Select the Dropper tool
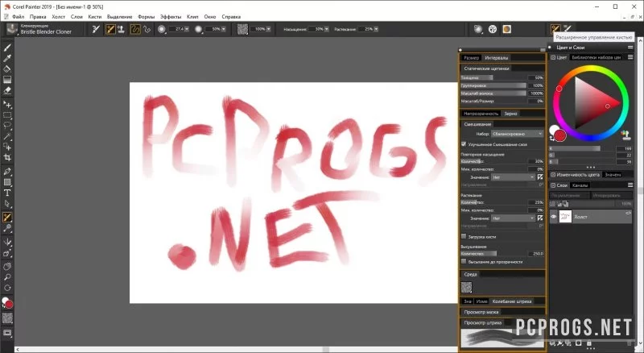The image size is (644, 353). point(7,58)
